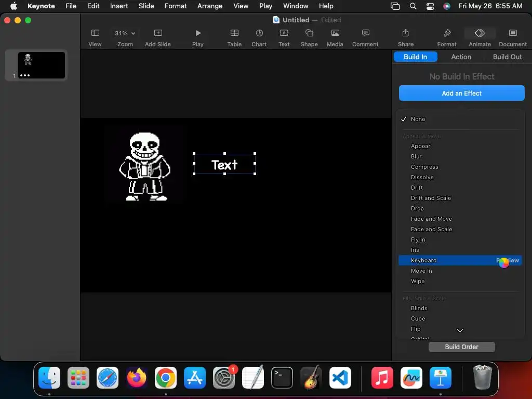Image resolution: width=532 pixels, height=399 pixels.
Task: Open the Help menu
Action: pos(326,6)
